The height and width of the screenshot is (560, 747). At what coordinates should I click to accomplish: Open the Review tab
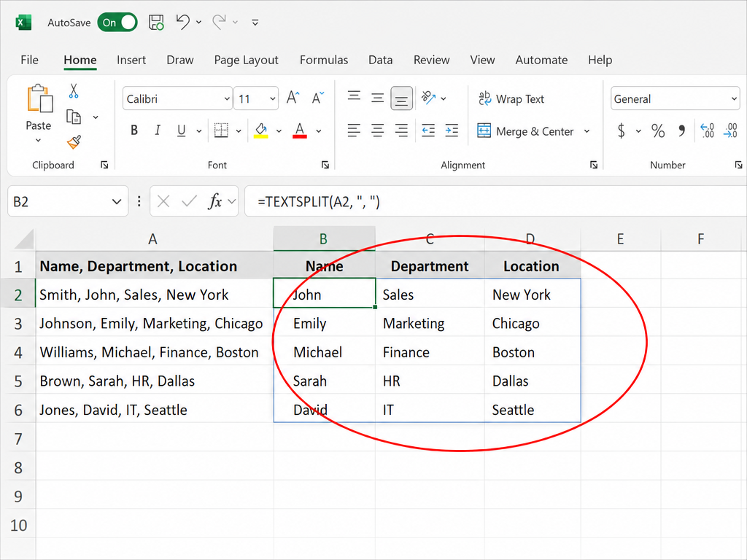pos(431,60)
